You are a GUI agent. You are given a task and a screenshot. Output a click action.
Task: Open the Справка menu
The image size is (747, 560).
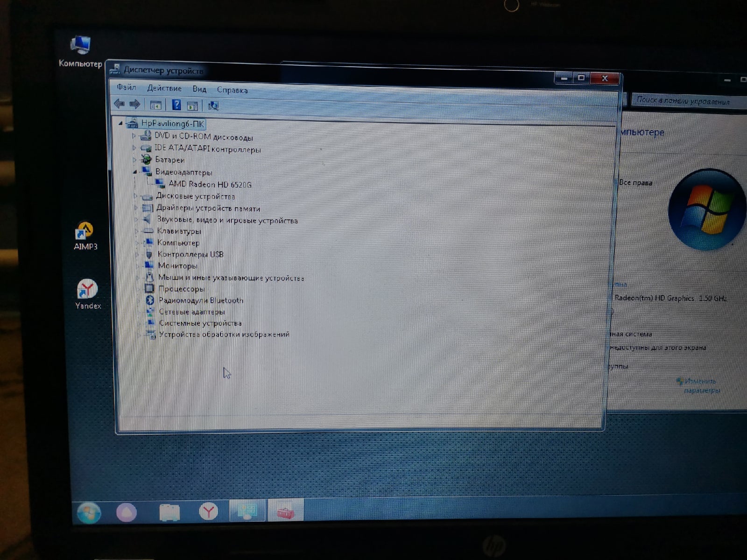pos(232,90)
